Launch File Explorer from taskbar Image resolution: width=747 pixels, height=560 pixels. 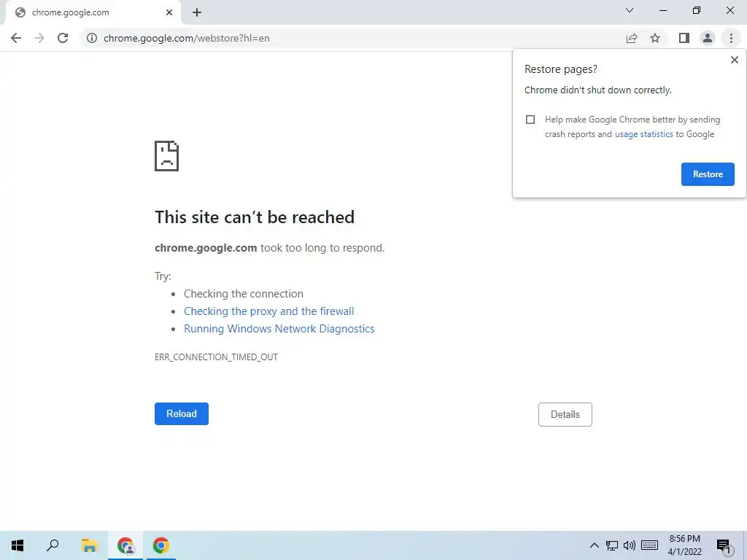pyautogui.click(x=89, y=545)
